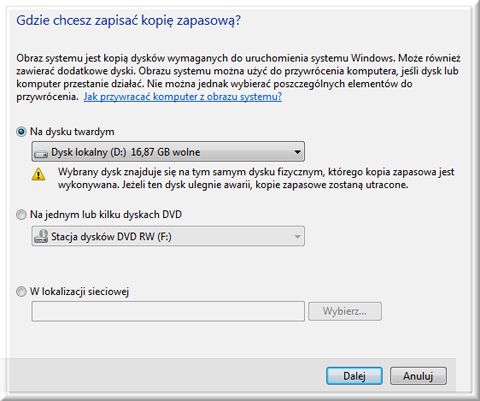Viewport: 480px width, 401px height.
Task: Choose 'Na jednym lub kilku dyskach DVD' option
Action: click(21, 215)
